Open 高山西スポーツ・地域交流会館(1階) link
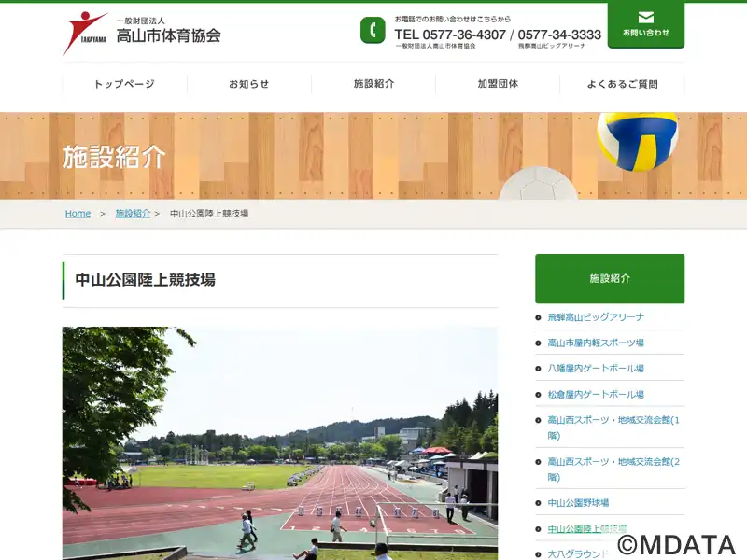Image resolution: width=747 pixels, height=560 pixels. 613,427
